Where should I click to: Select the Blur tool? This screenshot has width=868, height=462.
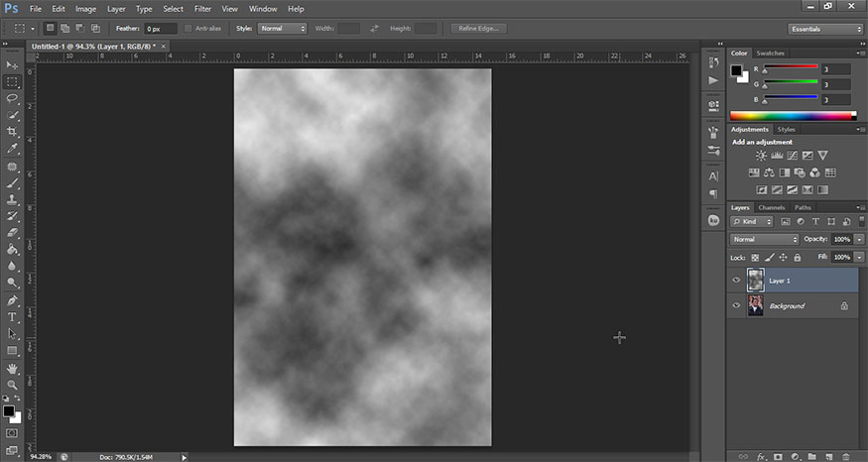pyautogui.click(x=12, y=266)
